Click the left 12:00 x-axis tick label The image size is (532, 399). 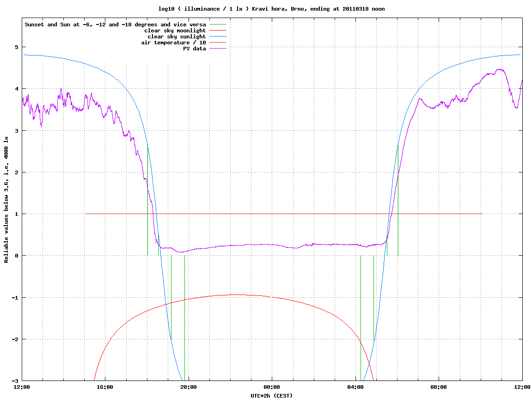pyautogui.click(x=22, y=387)
